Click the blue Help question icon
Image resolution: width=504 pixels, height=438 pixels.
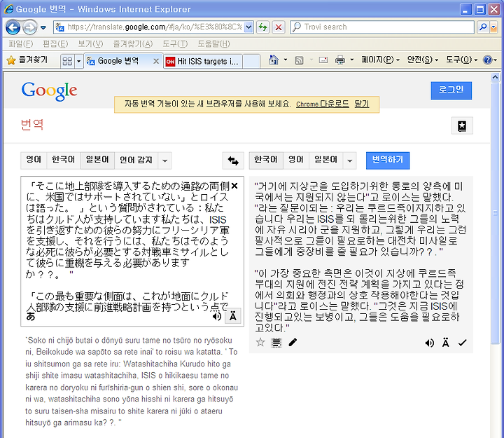[x=488, y=60]
